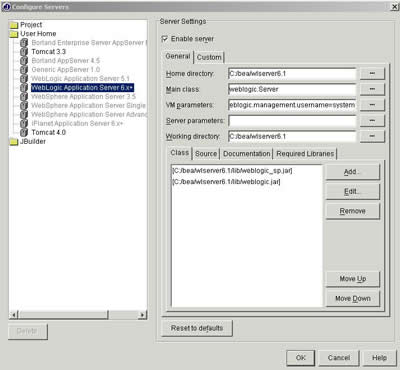This screenshot has height=370, width=400.
Task: Click Reset to defaults button
Action: (x=197, y=328)
